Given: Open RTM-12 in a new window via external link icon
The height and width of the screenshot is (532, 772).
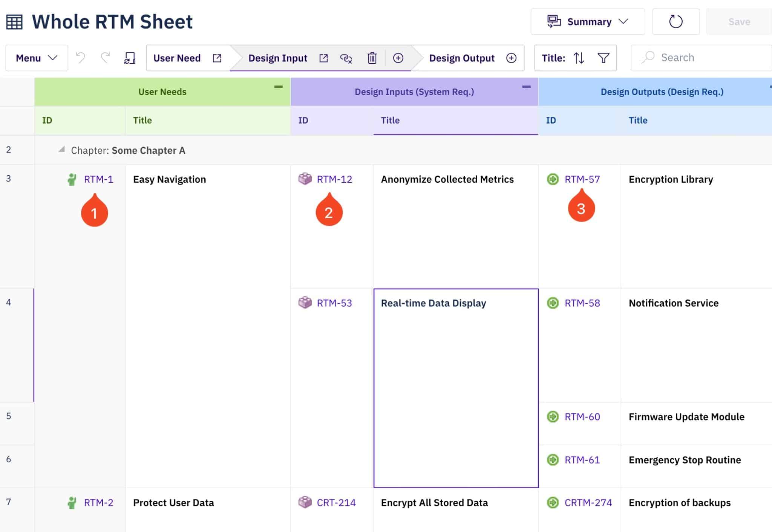Looking at the screenshot, I should tap(323, 58).
